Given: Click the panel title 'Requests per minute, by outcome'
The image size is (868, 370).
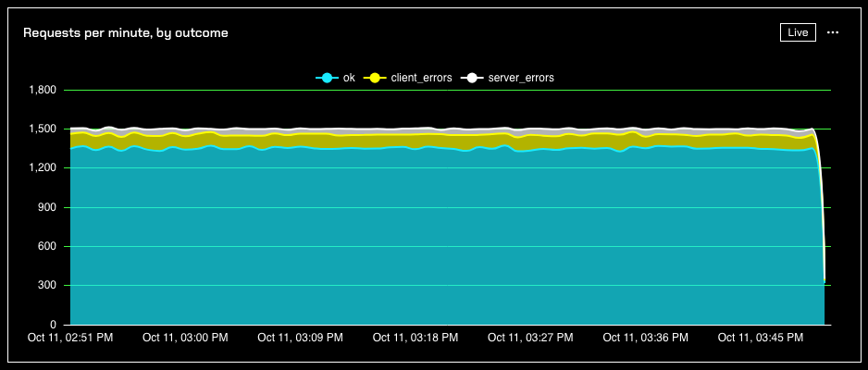Looking at the screenshot, I should coord(126,32).
